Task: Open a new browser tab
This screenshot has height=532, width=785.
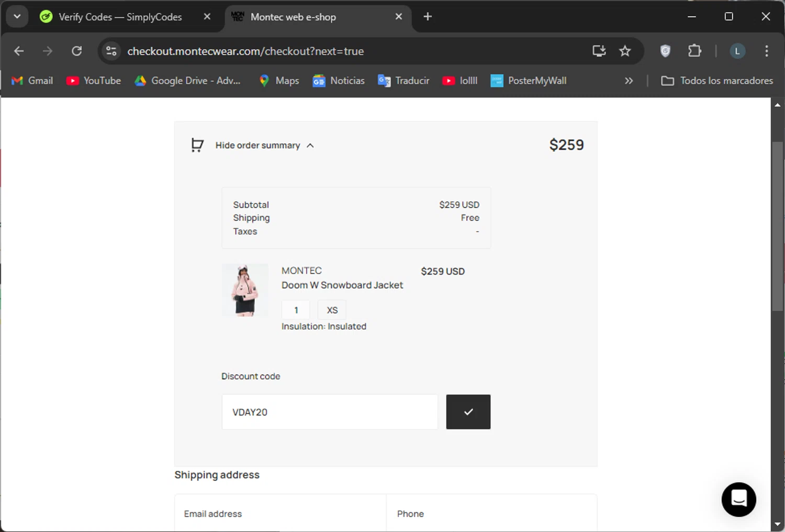Action: tap(428, 17)
